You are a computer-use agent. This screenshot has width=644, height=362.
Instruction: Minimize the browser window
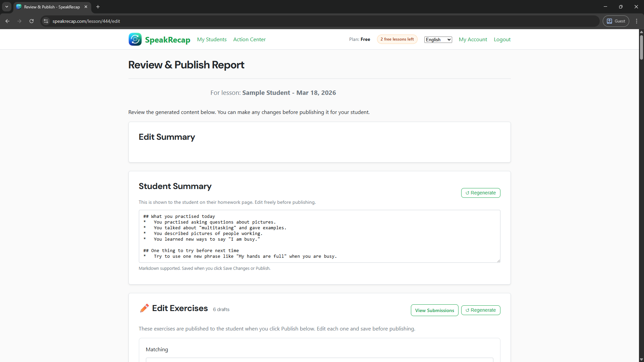605,7
